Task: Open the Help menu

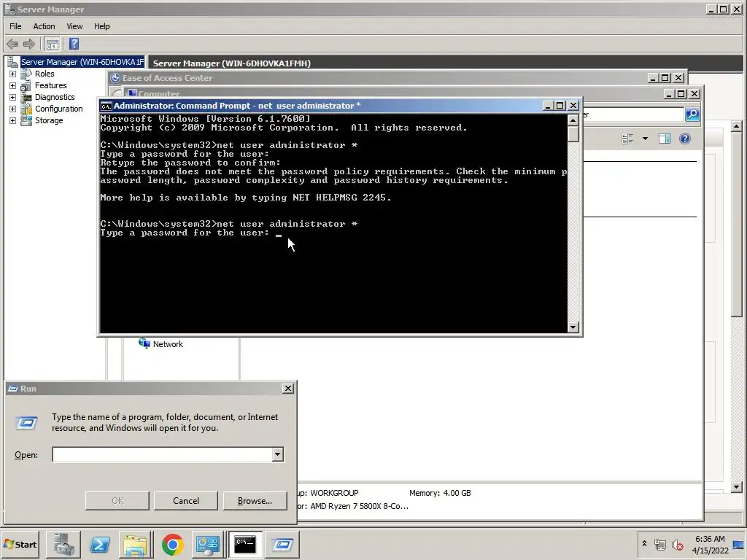Action: [x=101, y=26]
